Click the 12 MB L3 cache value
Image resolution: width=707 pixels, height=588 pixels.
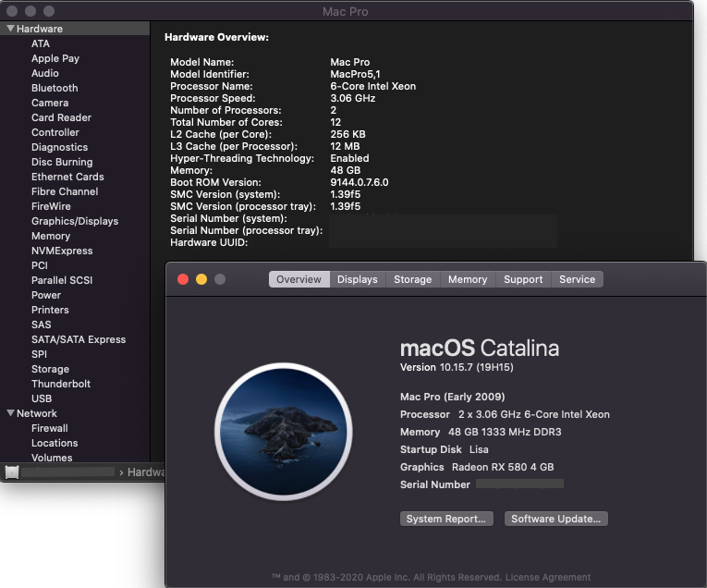point(345,147)
